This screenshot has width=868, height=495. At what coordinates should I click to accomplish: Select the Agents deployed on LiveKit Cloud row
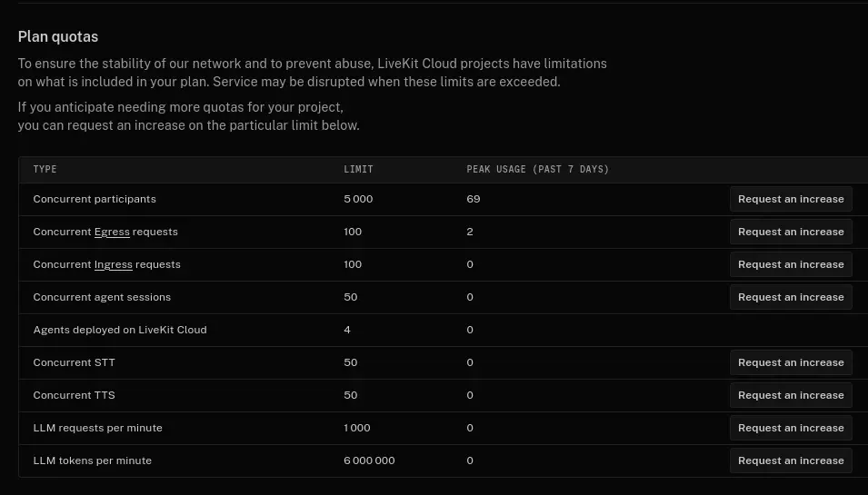pos(443,330)
